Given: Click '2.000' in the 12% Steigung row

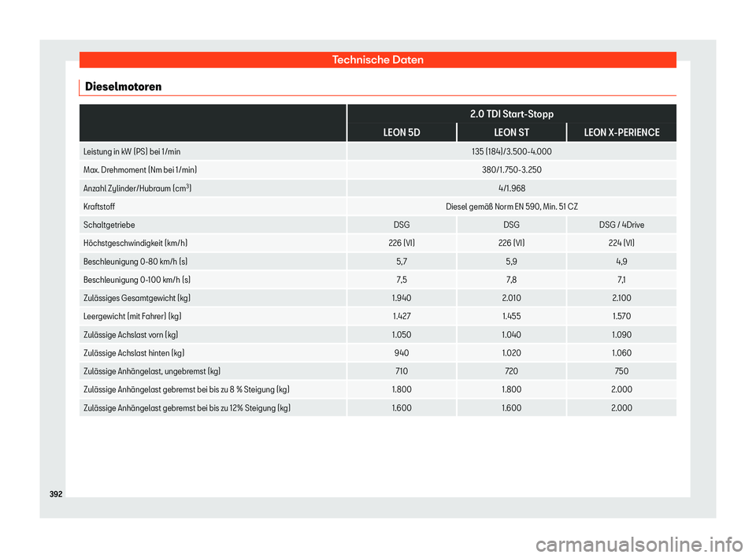Looking at the screenshot, I should [621, 408].
